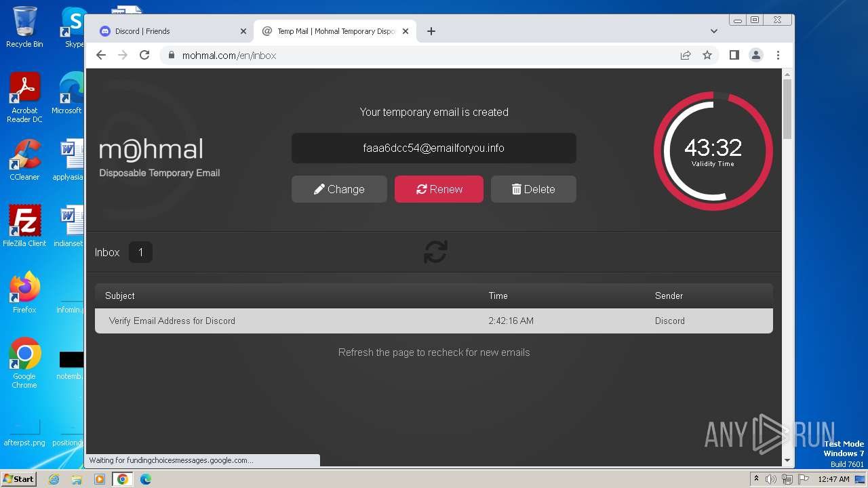This screenshot has height=488, width=868.
Task: Open the Chrome side panel
Action: pyautogui.click(x=734, y=56)
